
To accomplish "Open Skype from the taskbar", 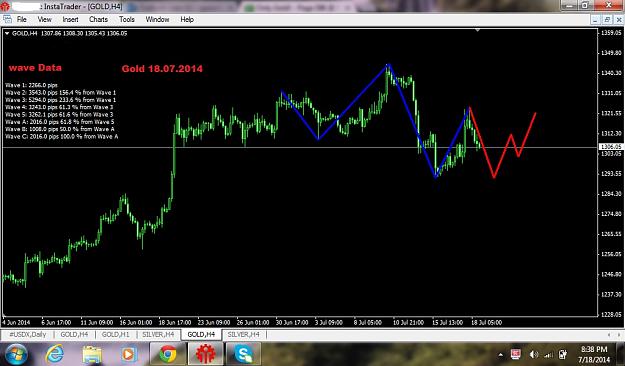I will (243, 354).
